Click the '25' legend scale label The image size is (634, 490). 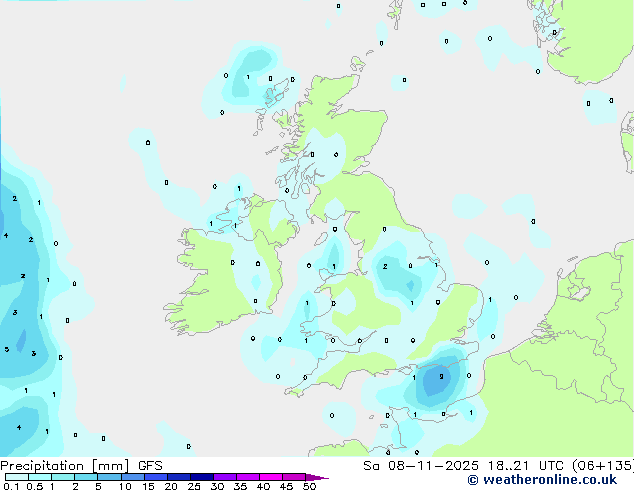click(x=194, y=486)
